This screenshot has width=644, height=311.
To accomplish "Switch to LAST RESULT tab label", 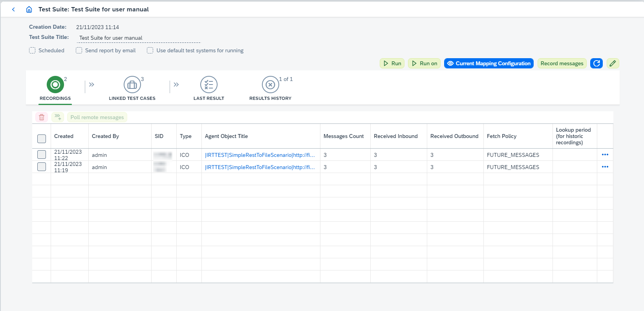I will coord(209,98).
